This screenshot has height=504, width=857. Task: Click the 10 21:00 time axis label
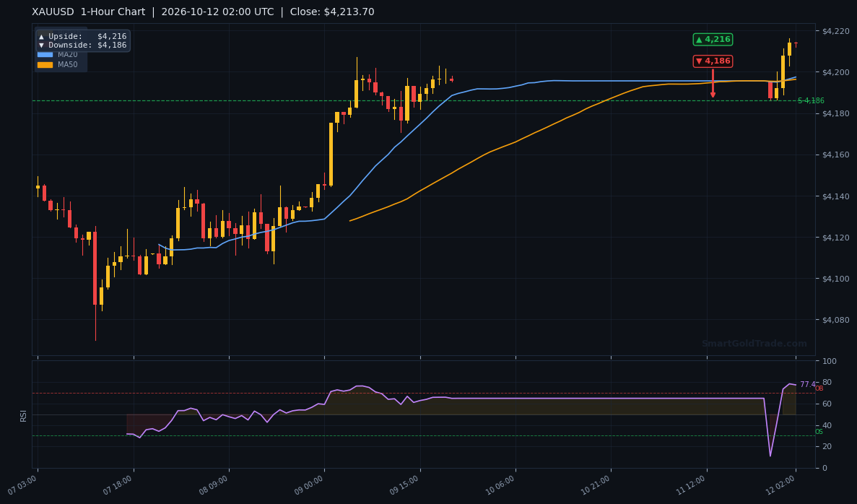pyautogui.click(x=596, y=485)
